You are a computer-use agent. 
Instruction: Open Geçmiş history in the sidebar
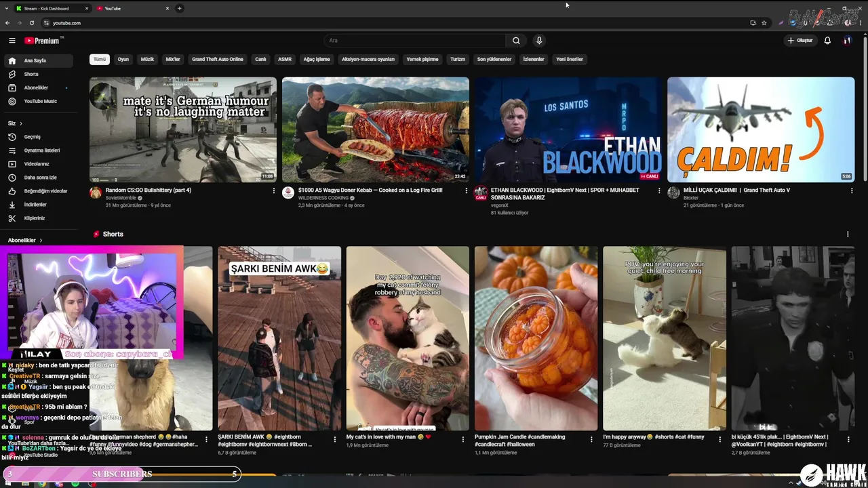(39, 137)
